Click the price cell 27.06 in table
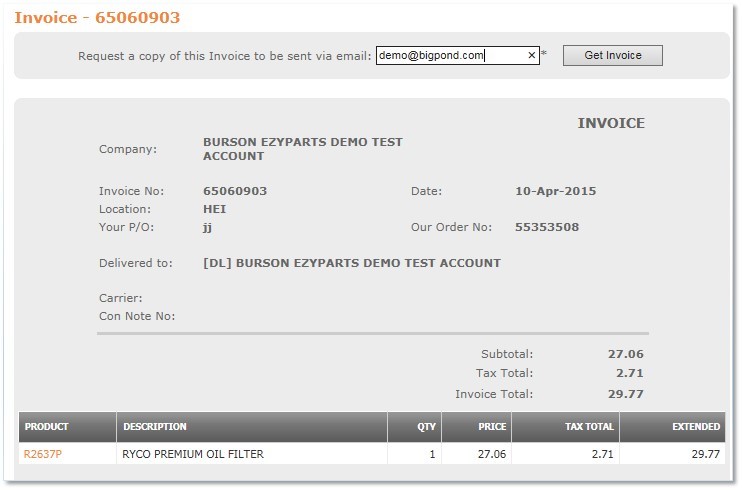742x490 pixels. point(477,454)
